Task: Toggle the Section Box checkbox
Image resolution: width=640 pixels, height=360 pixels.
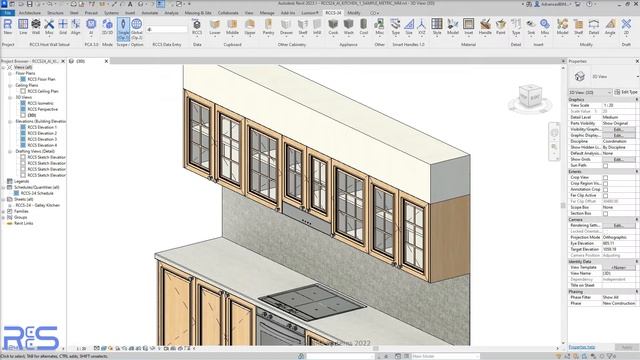Action: coord(605,213)
